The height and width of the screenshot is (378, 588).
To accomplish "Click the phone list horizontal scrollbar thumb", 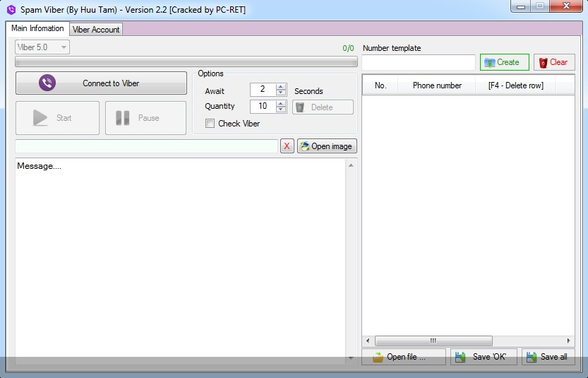I will point(433,341).
